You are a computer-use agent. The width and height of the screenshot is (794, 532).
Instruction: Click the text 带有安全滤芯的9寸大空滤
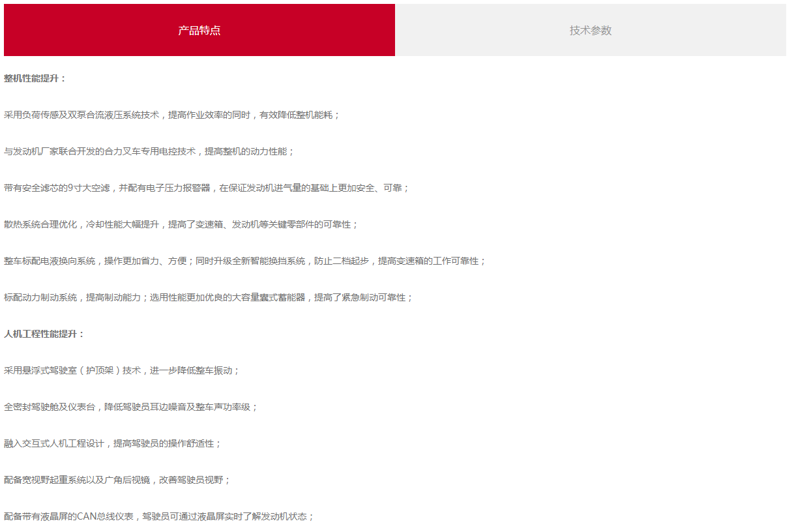59,188
